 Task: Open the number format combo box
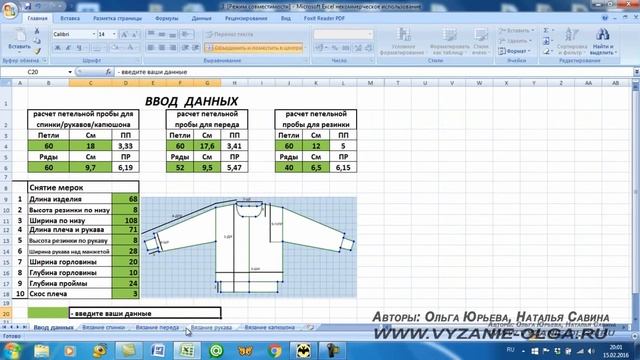point(343,34)
